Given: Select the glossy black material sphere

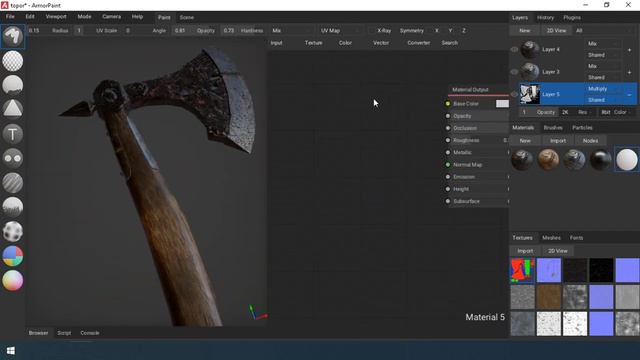Looking at the screenshot, I should click(x=600, y=160).
